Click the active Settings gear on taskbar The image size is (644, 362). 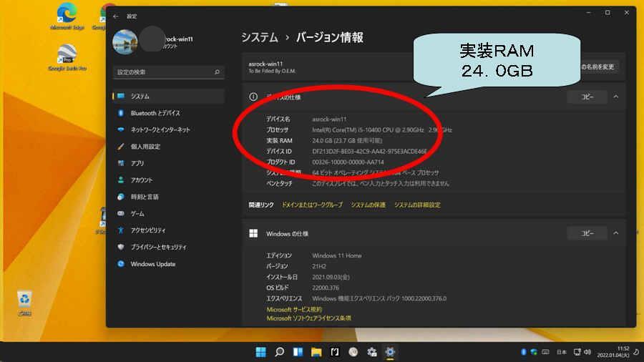[390, 352]
